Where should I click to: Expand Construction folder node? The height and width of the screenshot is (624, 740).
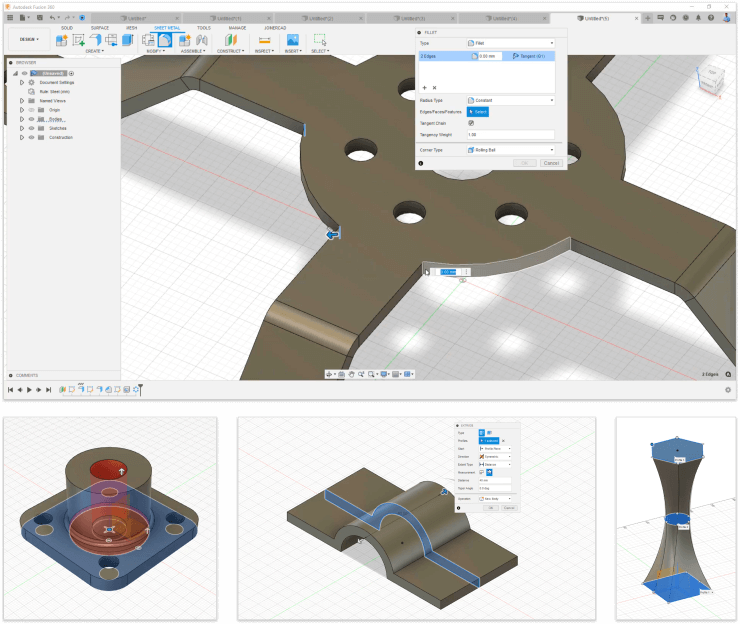point(22,137)
